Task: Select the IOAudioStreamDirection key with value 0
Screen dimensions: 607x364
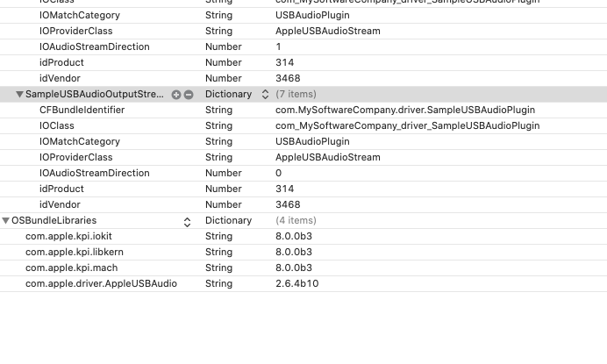Action: pyautogui.click(x=95, y=173)
